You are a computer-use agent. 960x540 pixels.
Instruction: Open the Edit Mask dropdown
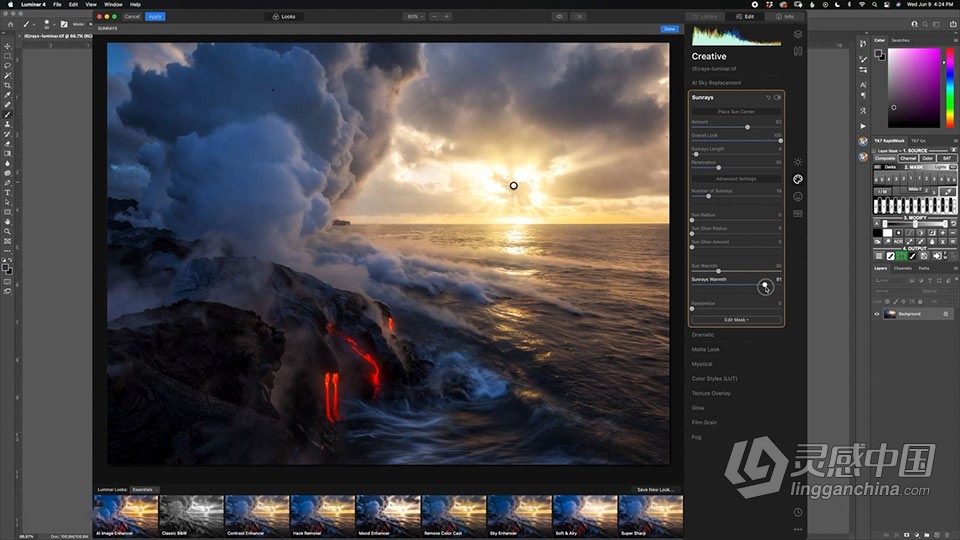(x=736, y=320)
